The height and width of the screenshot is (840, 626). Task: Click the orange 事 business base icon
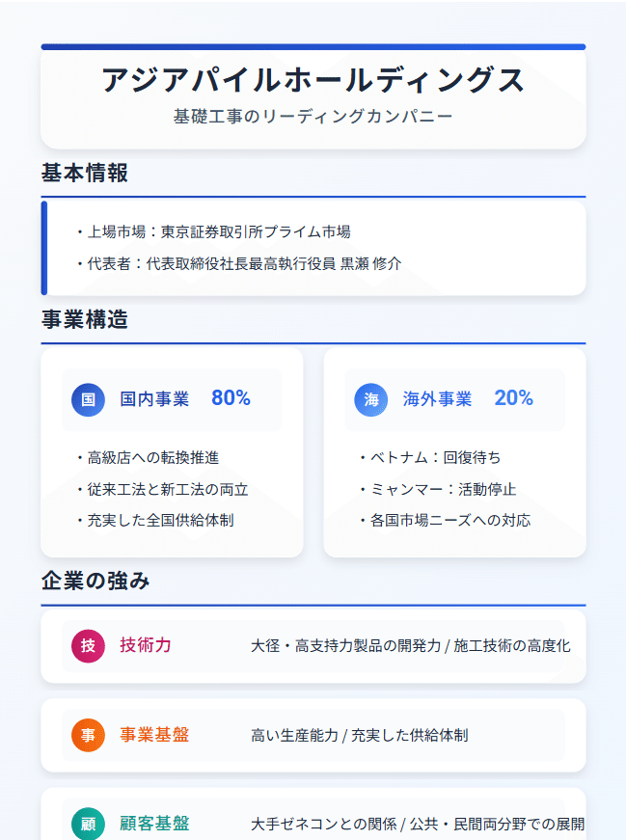click(x=88, y=735)
